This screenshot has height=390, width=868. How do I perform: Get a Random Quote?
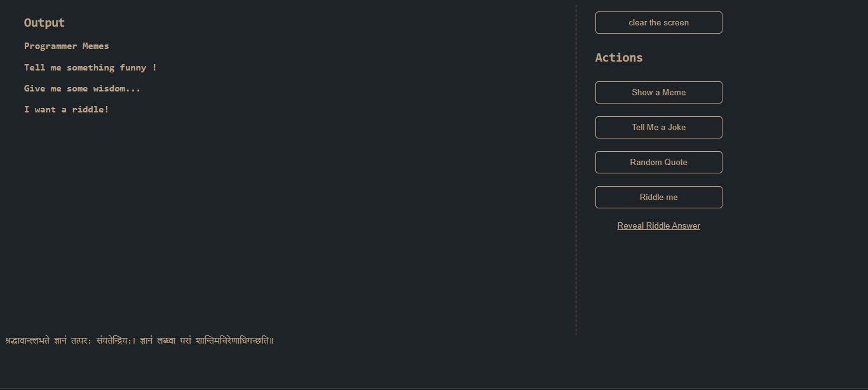coord(658,162)
